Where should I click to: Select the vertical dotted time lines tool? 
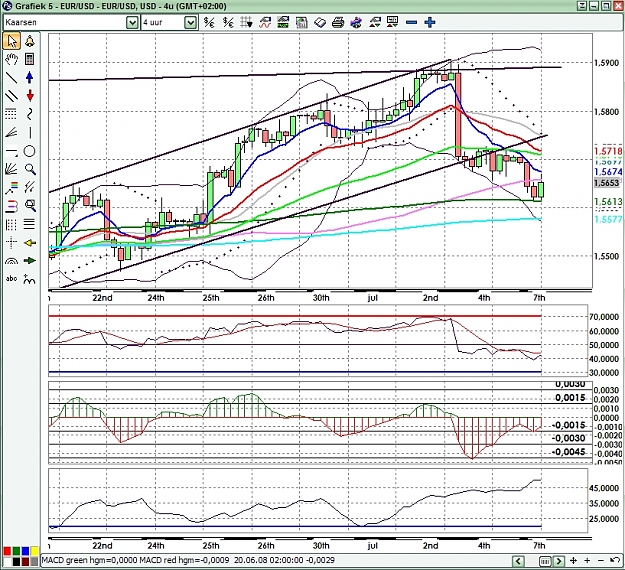(x=12, y=224)
